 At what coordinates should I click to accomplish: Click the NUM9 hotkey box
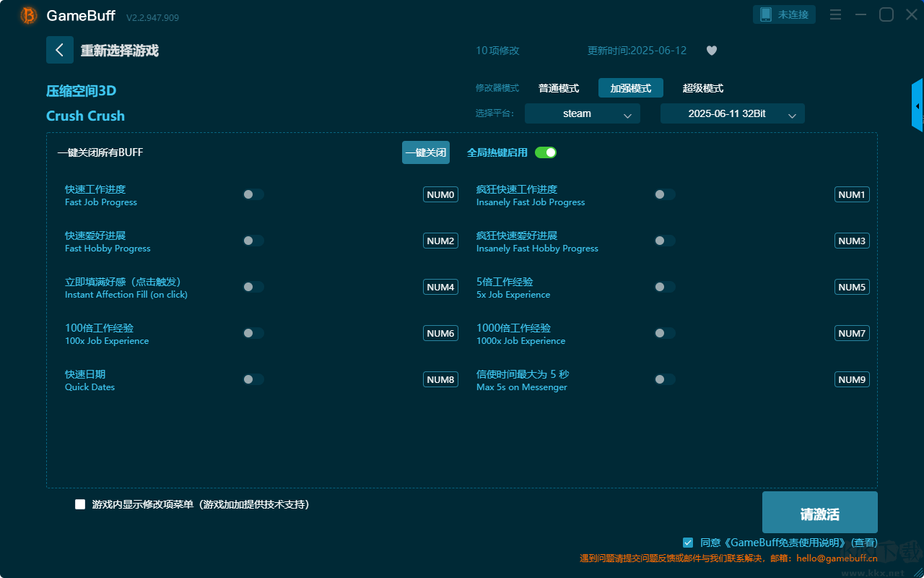point(852,379)
